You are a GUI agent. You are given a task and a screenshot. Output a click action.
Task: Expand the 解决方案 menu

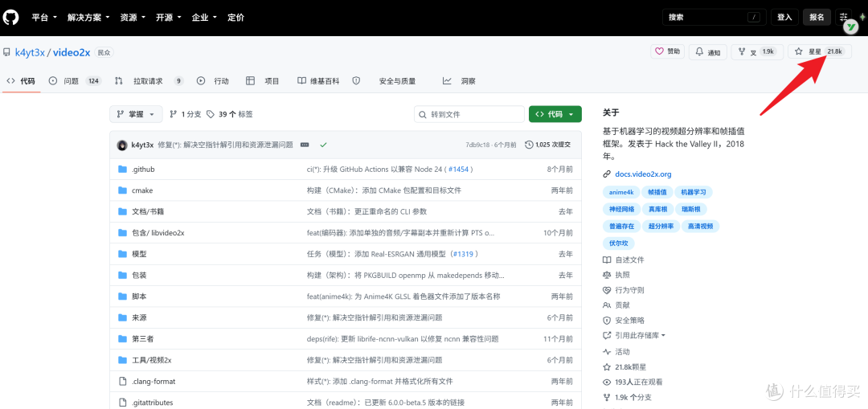point(88,18)
